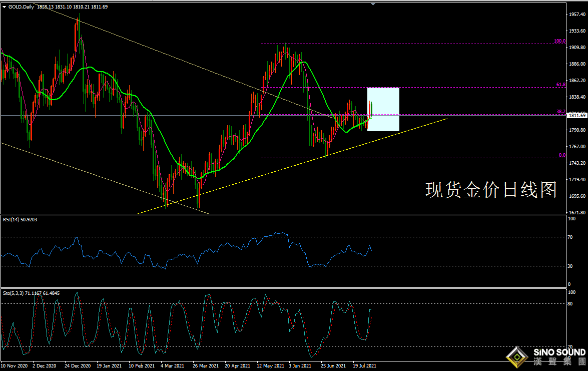
Task: Click the 20 level on Stochastic scale
Action: tap(570, 347)
